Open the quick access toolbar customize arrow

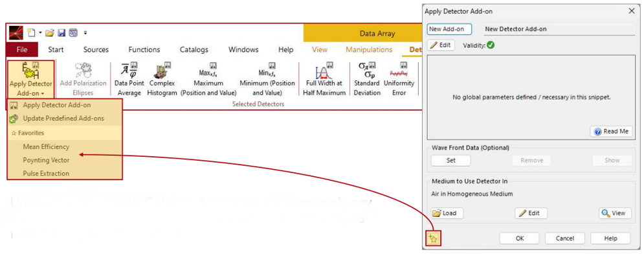(85, 32)
